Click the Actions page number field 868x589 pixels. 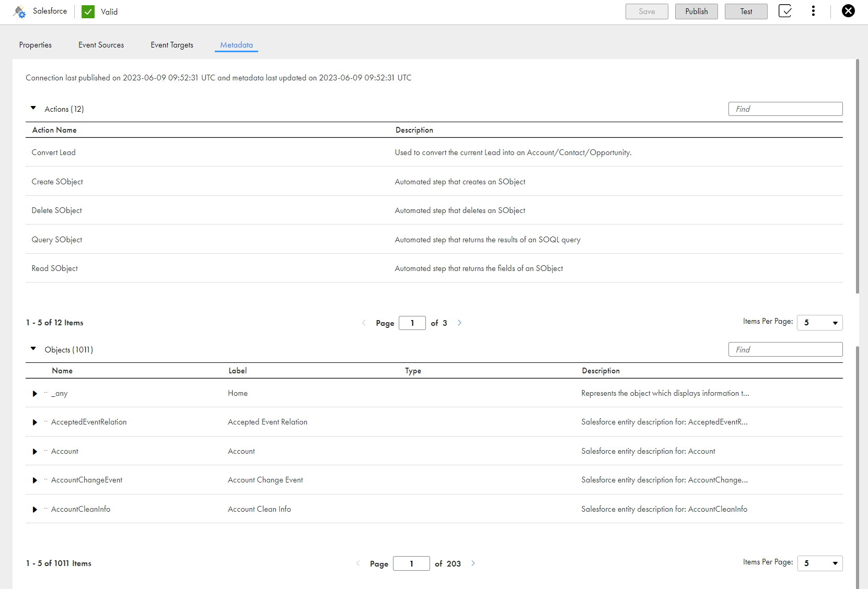(412, 323)
